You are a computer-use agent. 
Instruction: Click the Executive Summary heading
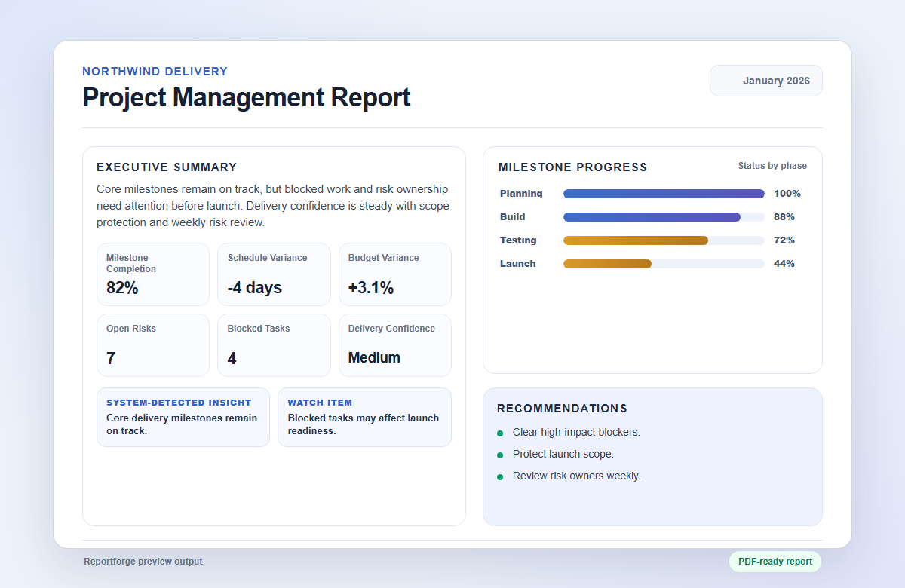167,167
